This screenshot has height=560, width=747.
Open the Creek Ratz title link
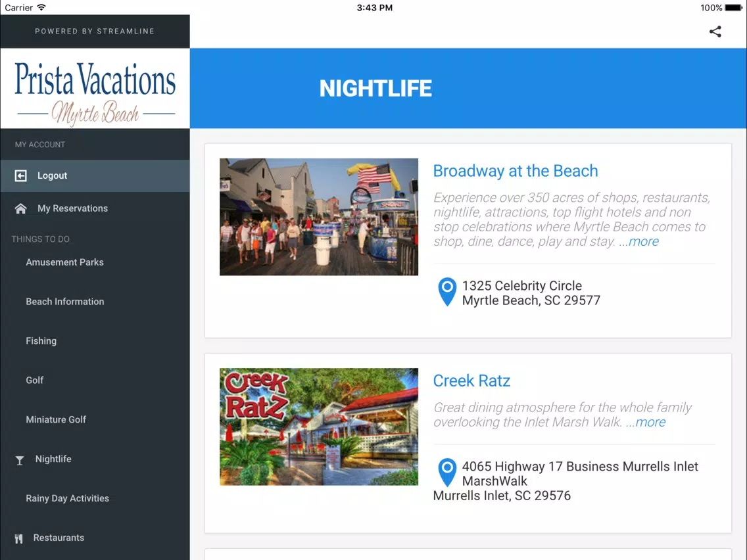[x=471, y=381]
